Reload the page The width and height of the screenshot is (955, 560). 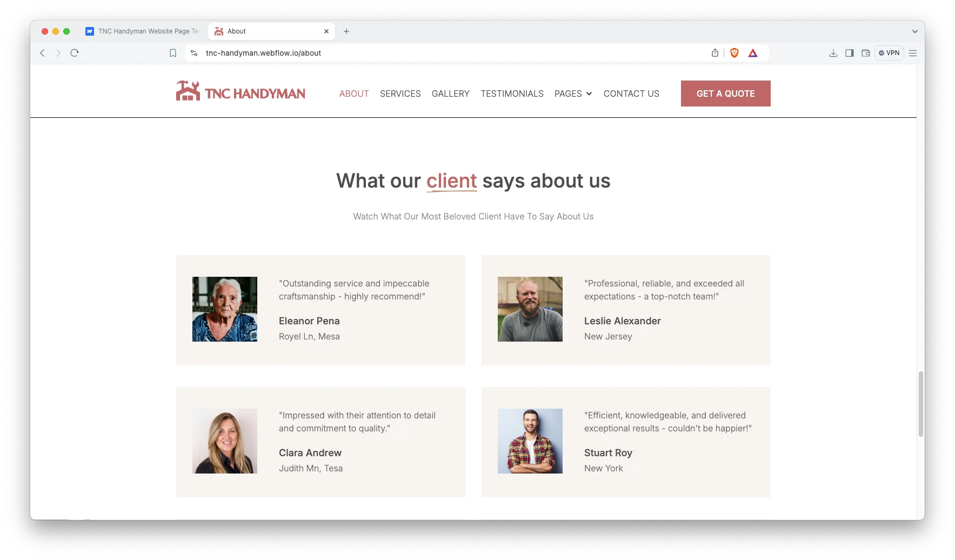[x=75, y=53]
